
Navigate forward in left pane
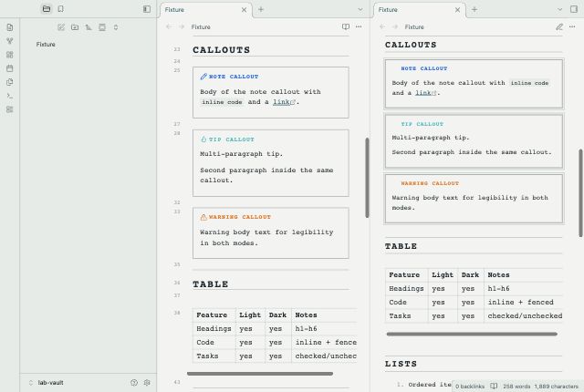(182, 26)
